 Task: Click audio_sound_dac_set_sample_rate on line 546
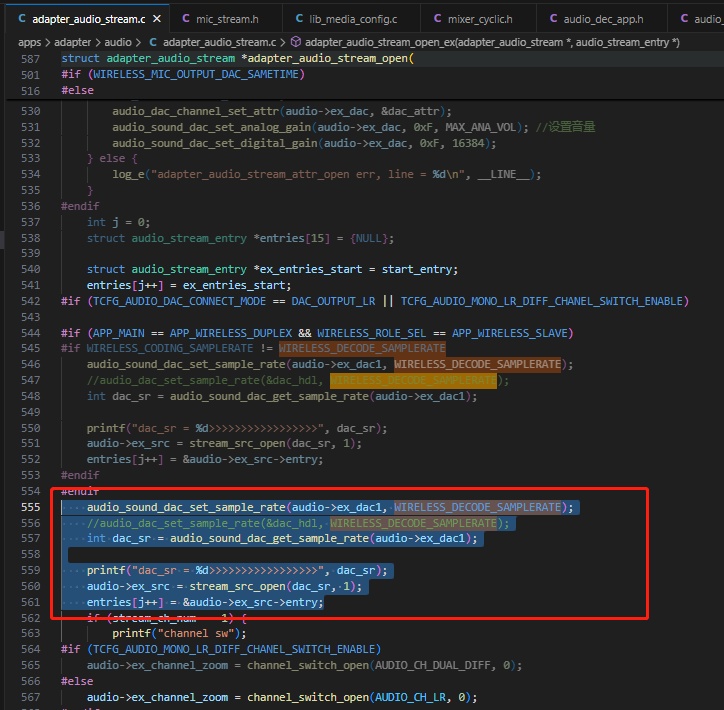coord(186,365)
